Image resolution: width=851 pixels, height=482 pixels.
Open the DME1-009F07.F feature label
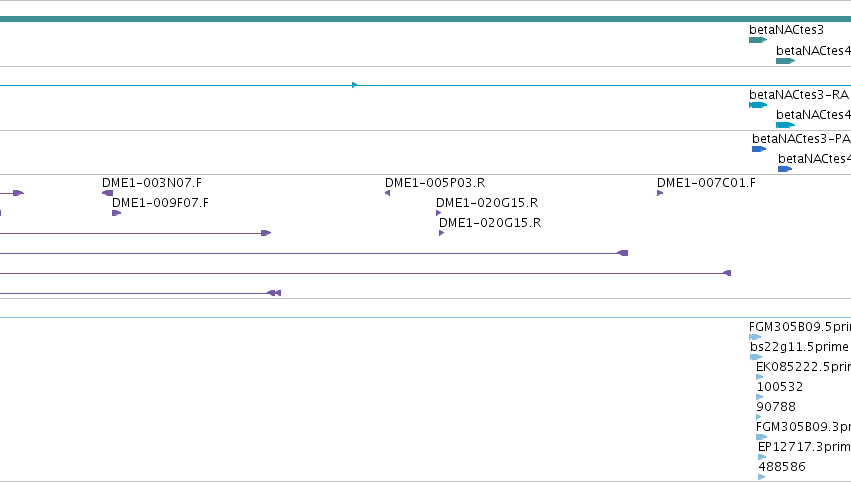(x=160, y=203)
